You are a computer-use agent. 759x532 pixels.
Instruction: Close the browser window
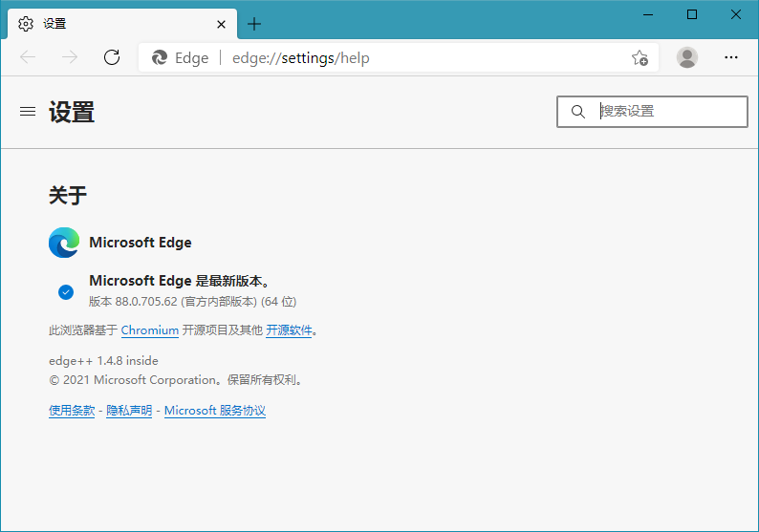click(736, 14)
